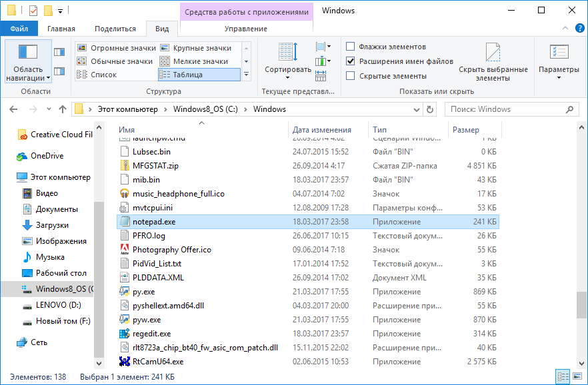588x385 pixels.
Task: Select the LENOVO (D:) drive
Action: [52, 305]
